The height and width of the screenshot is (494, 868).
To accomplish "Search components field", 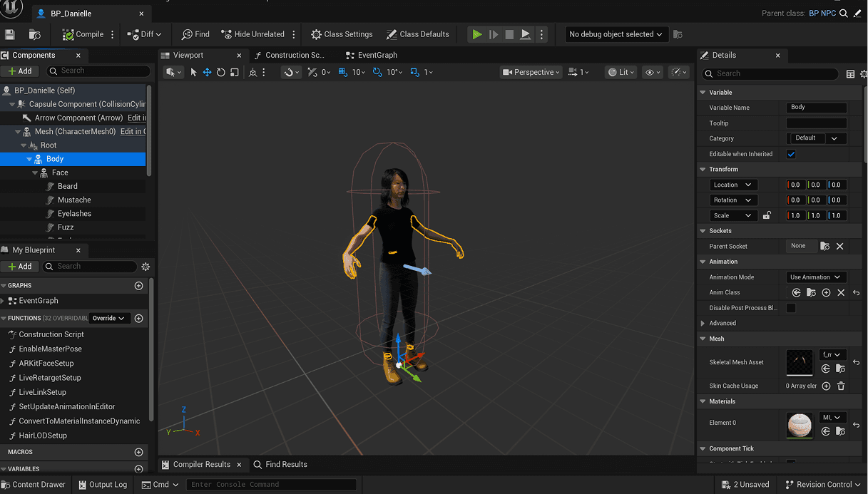I will [99, 71].
